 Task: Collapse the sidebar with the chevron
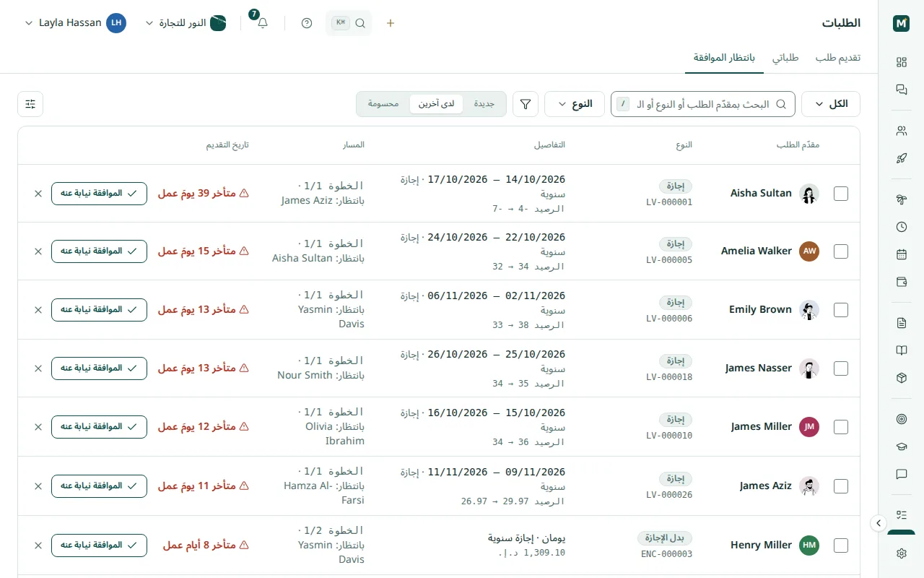pos(879,523)
